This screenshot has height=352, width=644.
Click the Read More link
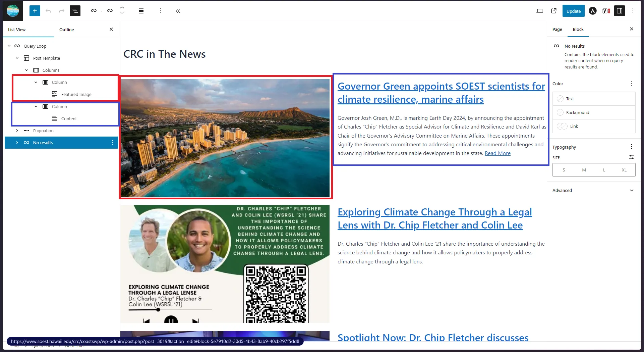497,153
